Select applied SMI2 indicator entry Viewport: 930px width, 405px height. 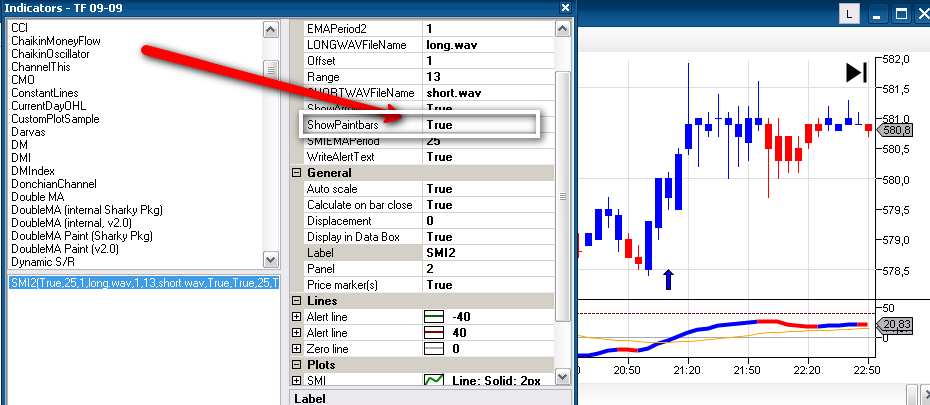144,283
